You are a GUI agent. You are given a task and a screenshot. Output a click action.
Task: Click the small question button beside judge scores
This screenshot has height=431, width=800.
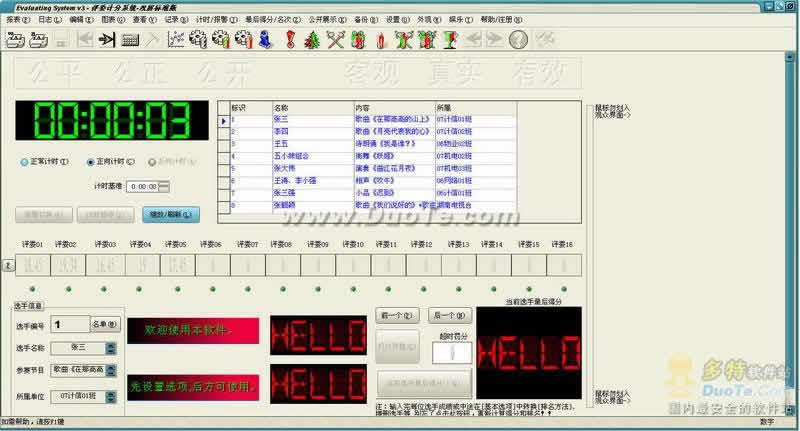point(8,265)
